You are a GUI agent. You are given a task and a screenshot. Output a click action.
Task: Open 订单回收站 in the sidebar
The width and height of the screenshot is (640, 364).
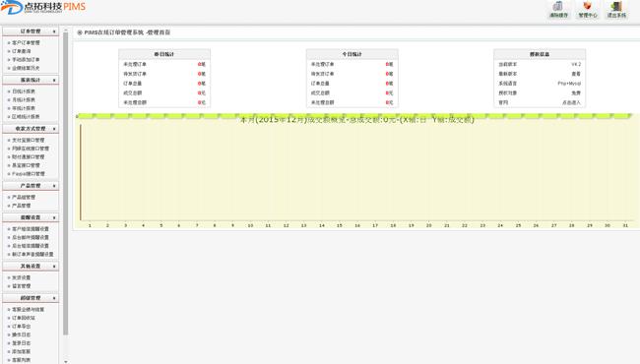tap(24, 318)
